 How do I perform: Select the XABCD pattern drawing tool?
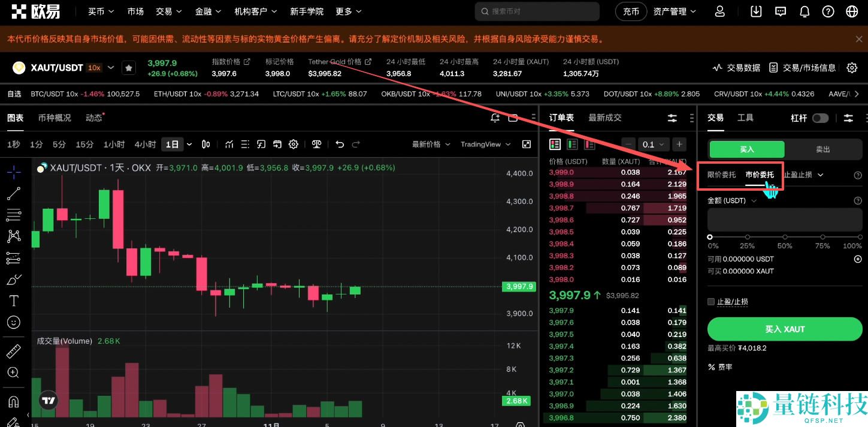[13, 236]
